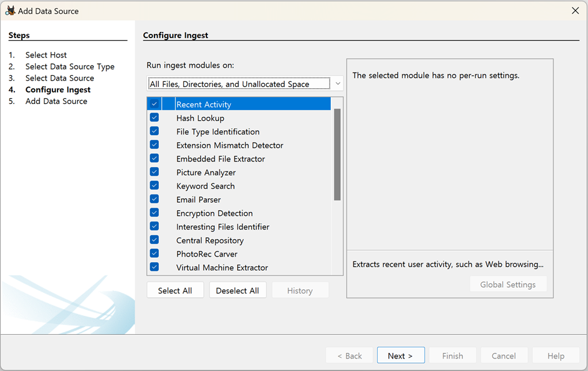Toggle the File Type Identification checkbox
This screenshot has width=588, height=371.
(154, 131)
